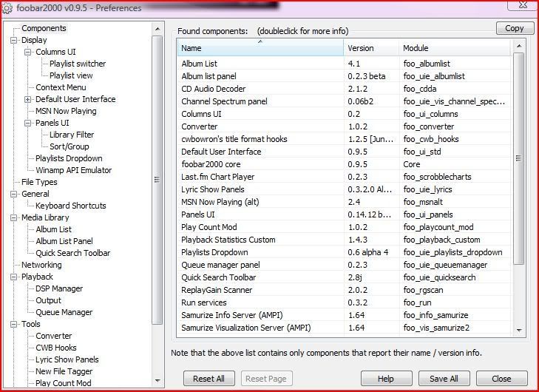The width and height of the screenshot is (539, 392).
Task: Open Help for preferences
Action: (386, 379)
